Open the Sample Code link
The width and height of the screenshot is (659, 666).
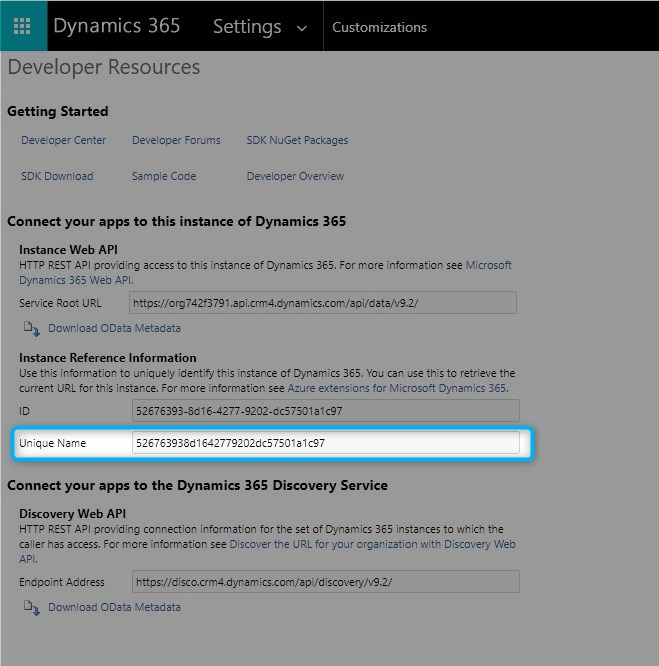pos(164,176)
